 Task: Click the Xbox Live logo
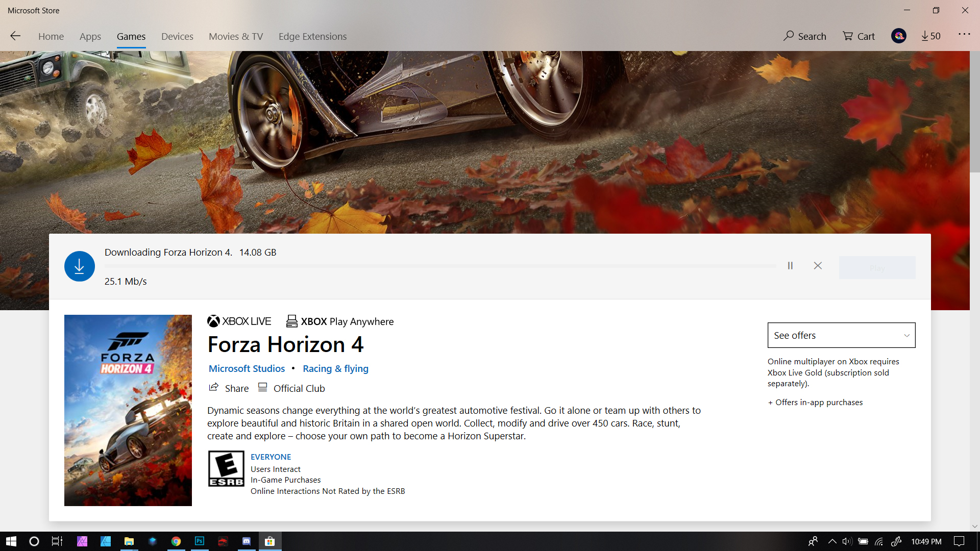(239, 321)
